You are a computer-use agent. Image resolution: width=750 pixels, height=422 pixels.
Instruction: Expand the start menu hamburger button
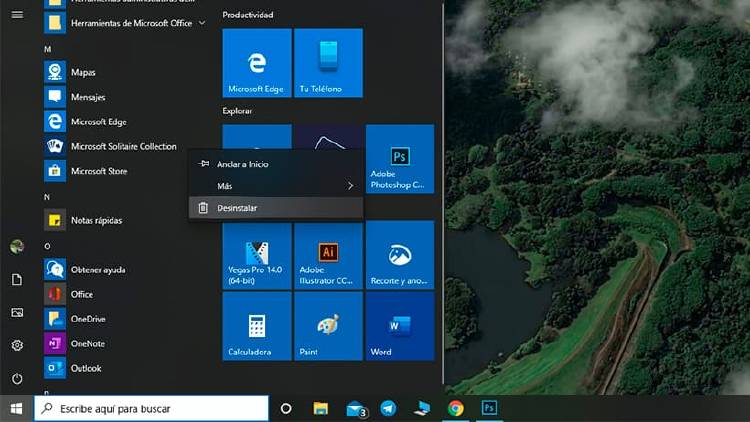[17, 14]
